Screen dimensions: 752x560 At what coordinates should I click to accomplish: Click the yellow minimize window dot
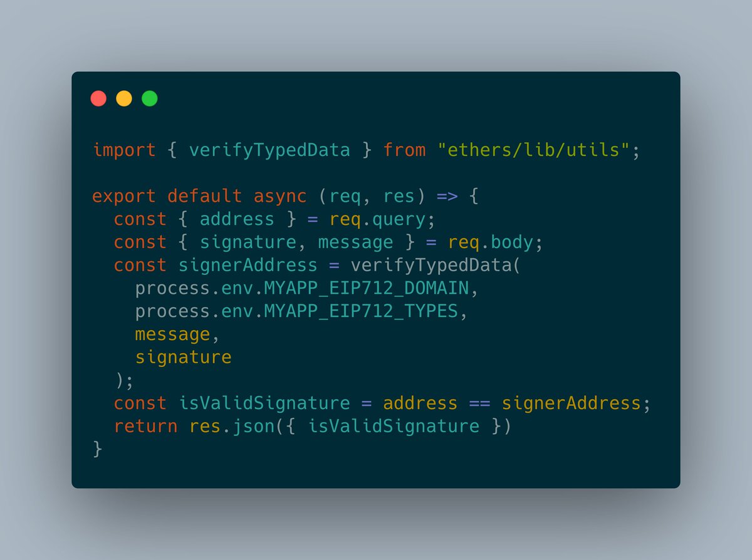[124, 98]
